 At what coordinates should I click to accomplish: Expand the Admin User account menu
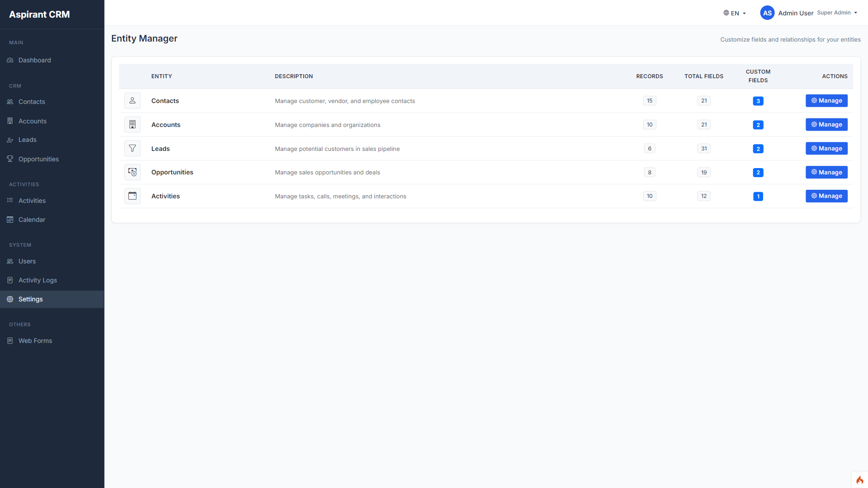(x=796, y=13)
